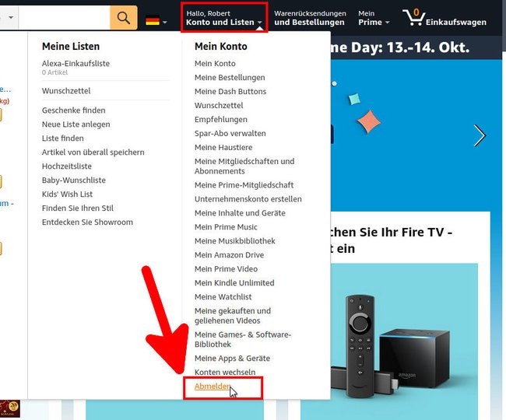Open Baby-Wunschliste

(74, 180)
